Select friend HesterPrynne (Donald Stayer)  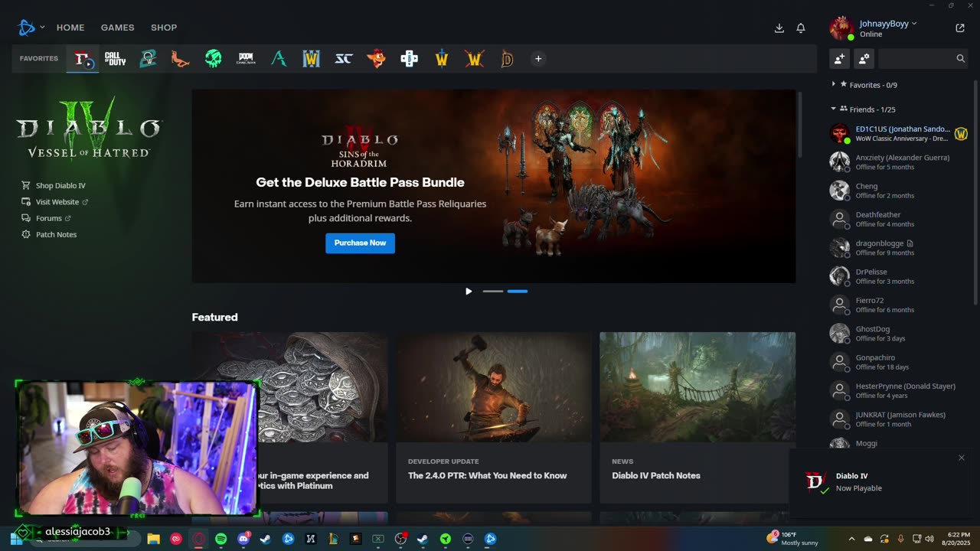tap(900, 390)
